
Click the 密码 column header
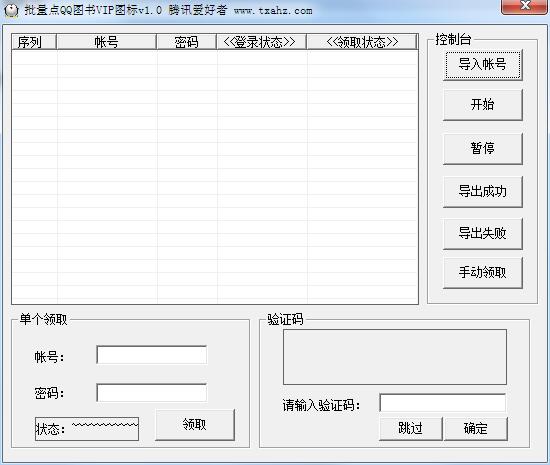pos(186,42)
